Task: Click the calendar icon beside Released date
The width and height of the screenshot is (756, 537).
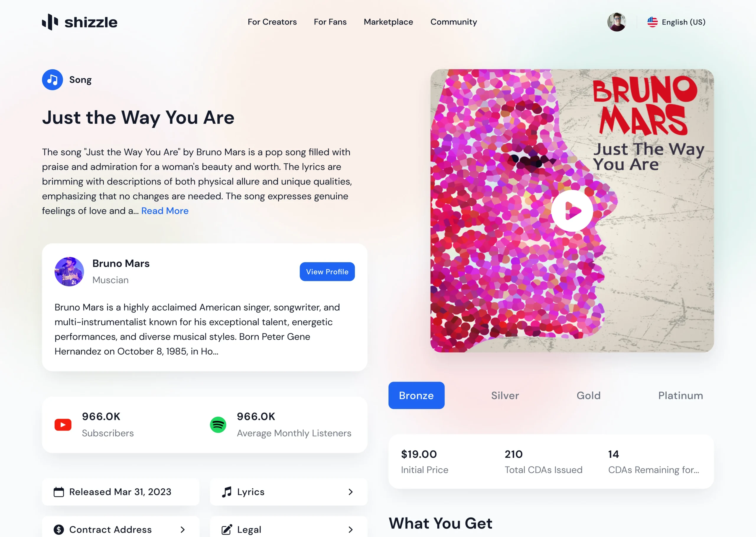Action: pyautogui.click(x=59, y=492)
